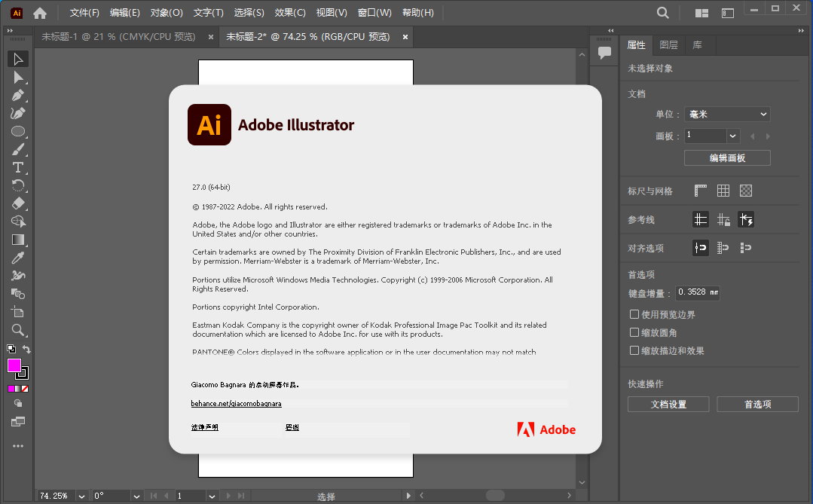The image size is (813, 504).
Task: Click the 编辑画板 button
Action: coord(727,158)
